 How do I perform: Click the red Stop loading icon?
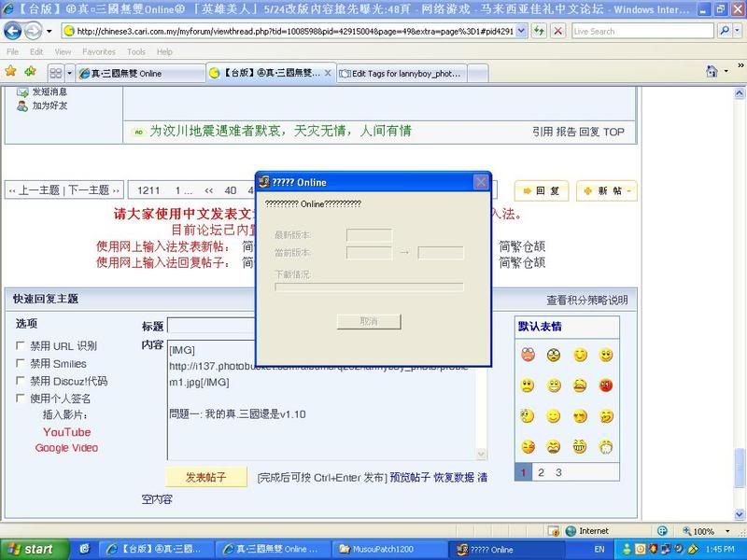(557, 31)
